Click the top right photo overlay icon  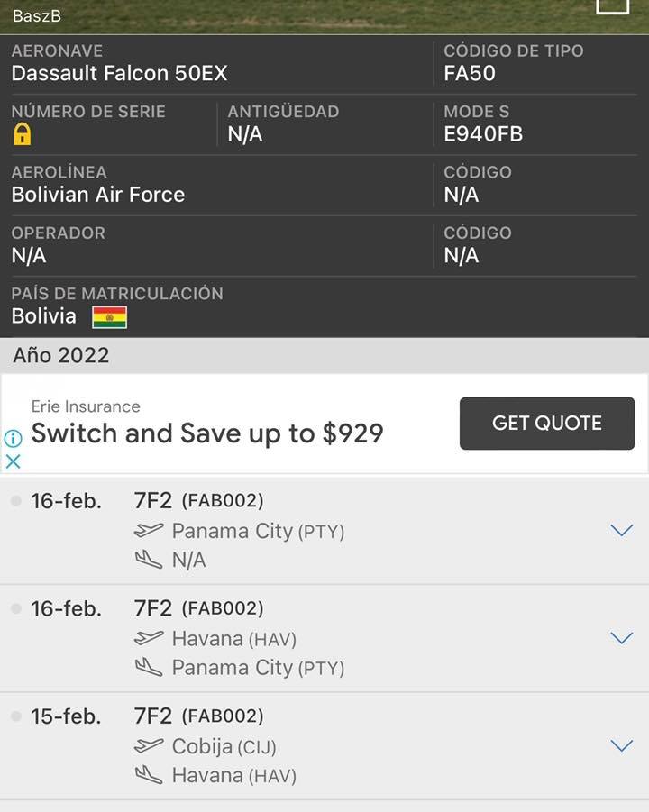click(x=613, y=5)
